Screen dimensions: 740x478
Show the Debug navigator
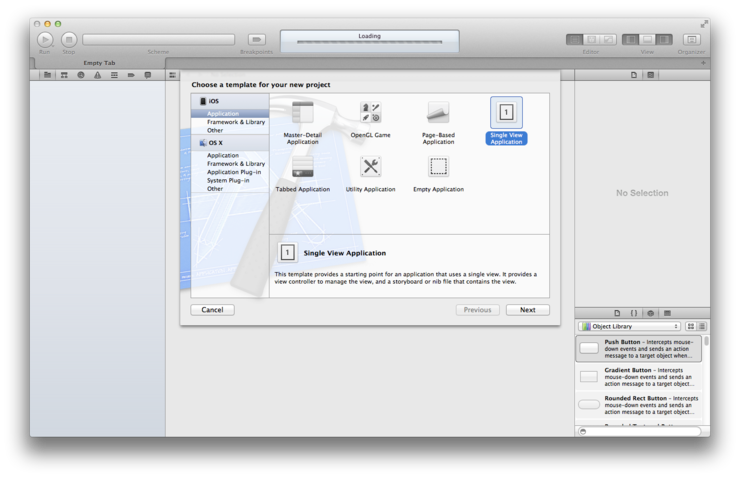(x=114, y=75)
